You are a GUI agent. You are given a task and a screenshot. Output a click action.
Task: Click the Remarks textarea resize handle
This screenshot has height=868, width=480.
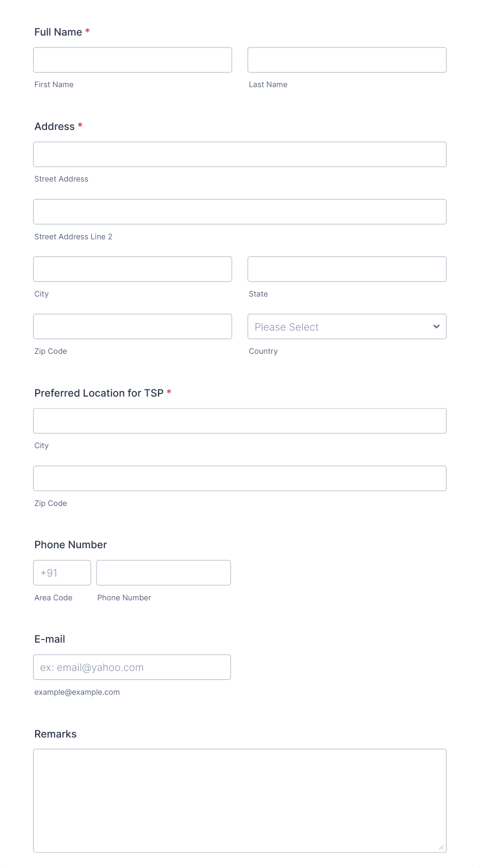click(441, 847)
